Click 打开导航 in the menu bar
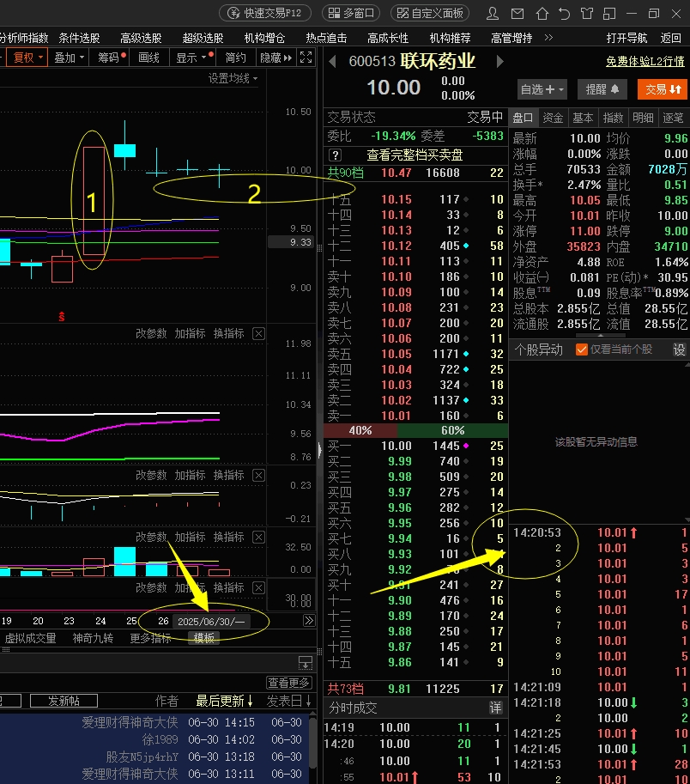 point(626,38)
